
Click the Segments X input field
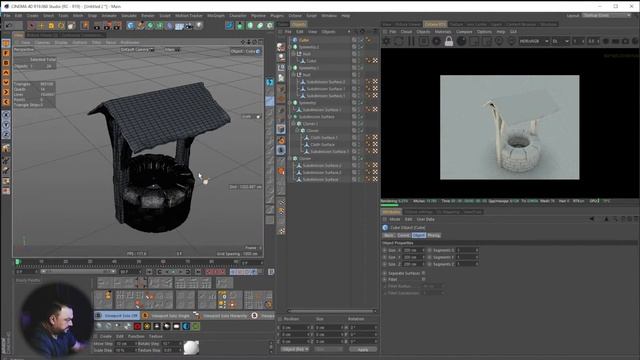click(466, 250)
